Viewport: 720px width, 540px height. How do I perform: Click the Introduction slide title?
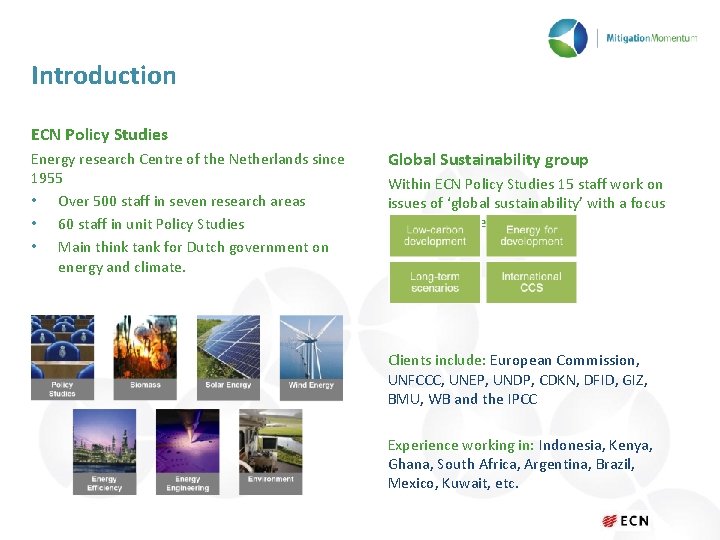coord(104,75)
